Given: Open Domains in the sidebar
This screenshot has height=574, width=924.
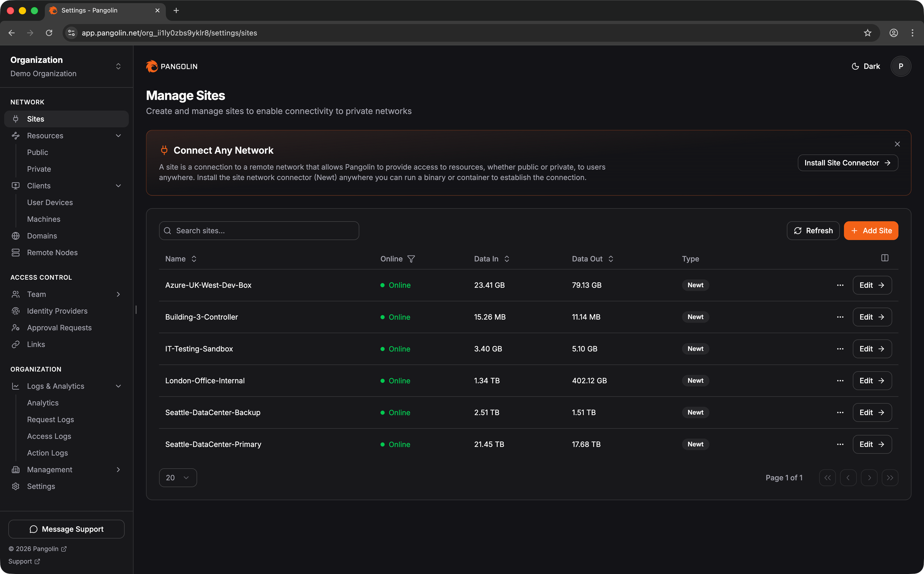Looking at the screenshot, I should pos(42,236).
